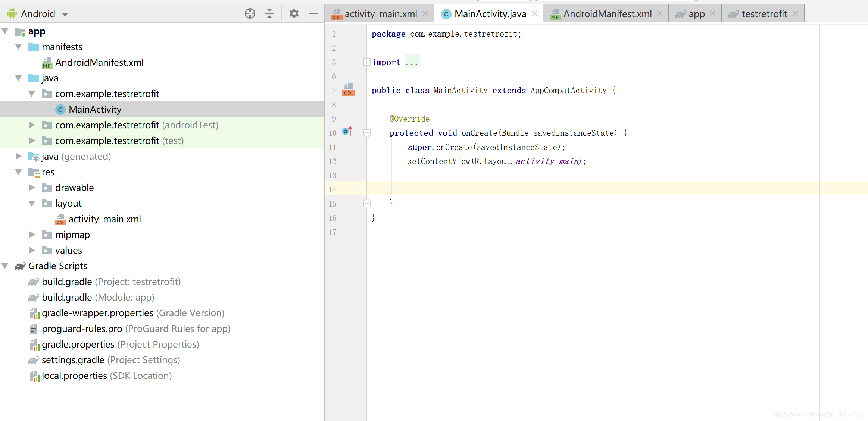
Task: Collapse the Gradle Scripts node
Action: coord(5,266)
